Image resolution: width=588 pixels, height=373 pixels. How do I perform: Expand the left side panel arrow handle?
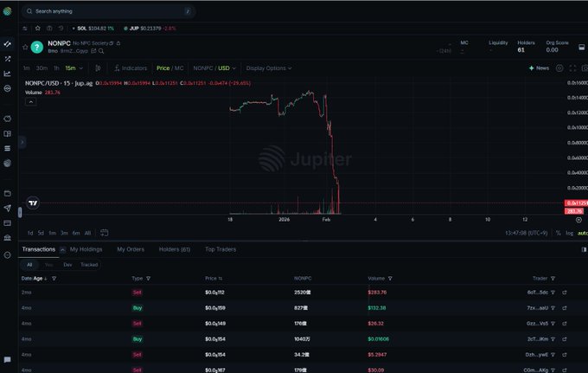22,142
